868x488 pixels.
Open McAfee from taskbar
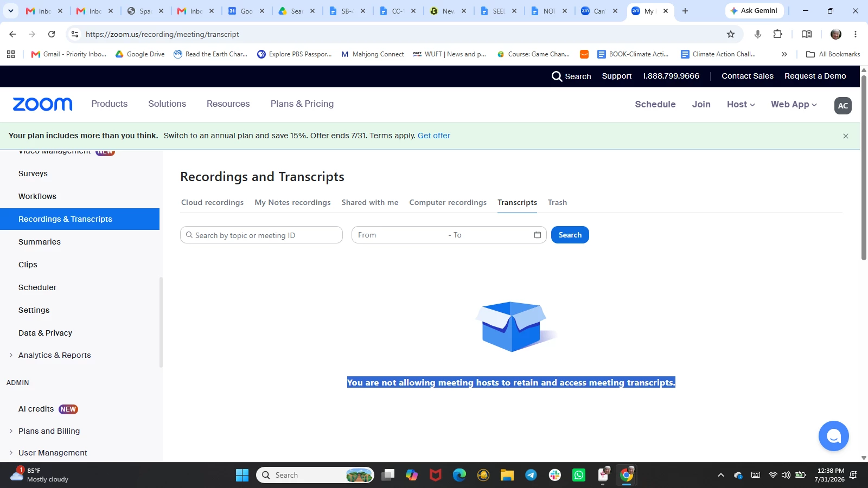[436, 475]
